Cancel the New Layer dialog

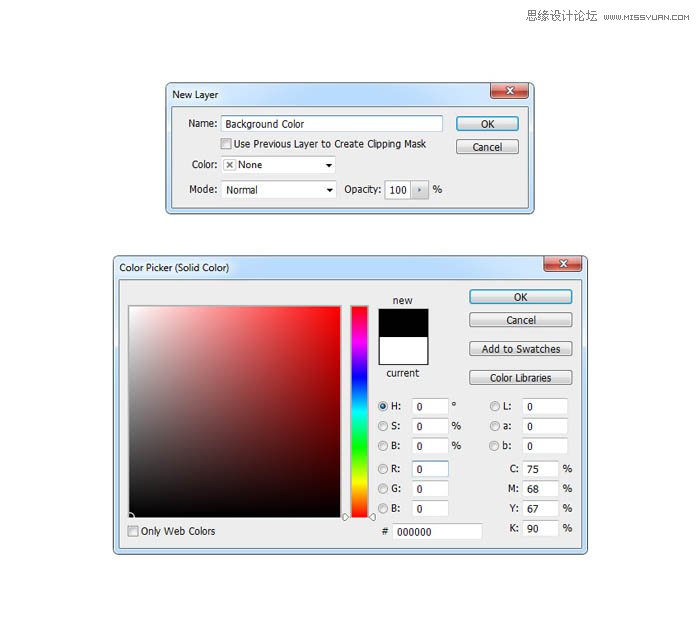pyautogui.click(x=487, y=147)
